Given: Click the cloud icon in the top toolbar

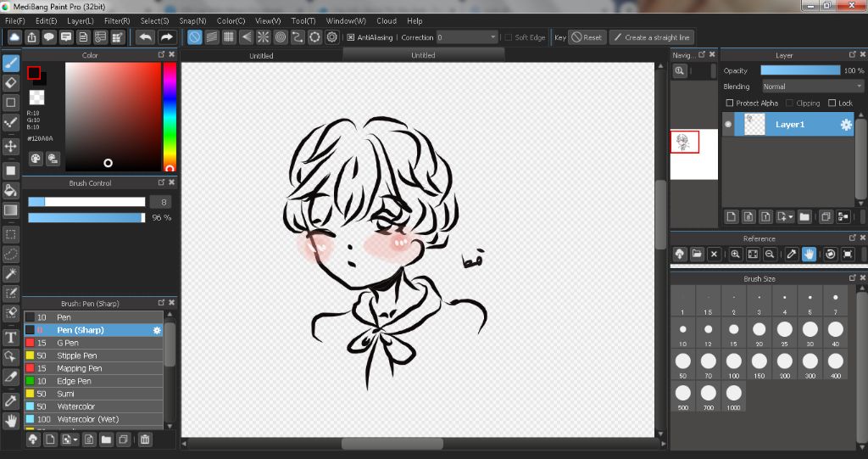Looking at the screenshot, I should pyautogui.click(x=15, y=37).
